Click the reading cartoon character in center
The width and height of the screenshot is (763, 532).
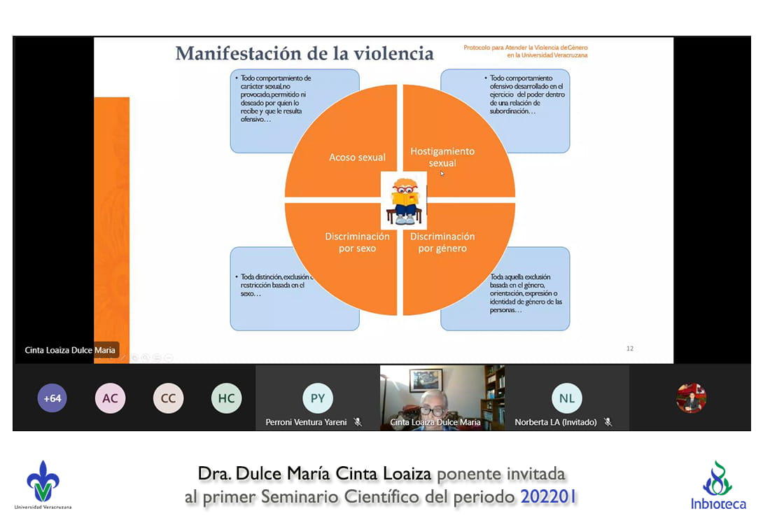(405, 201)
